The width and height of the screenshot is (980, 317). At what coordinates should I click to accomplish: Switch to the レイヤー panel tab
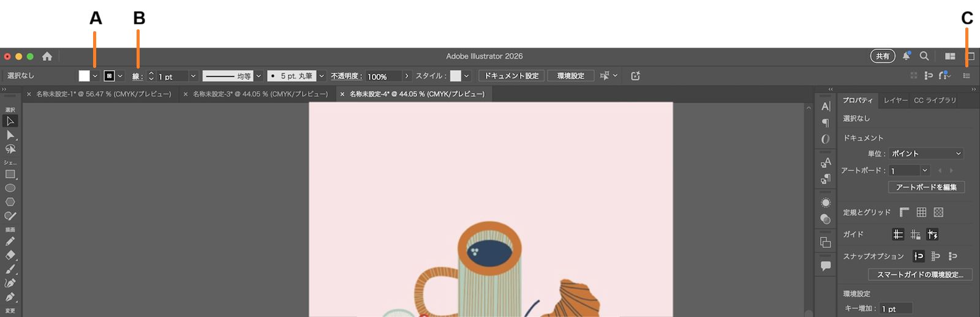(895, 100)
